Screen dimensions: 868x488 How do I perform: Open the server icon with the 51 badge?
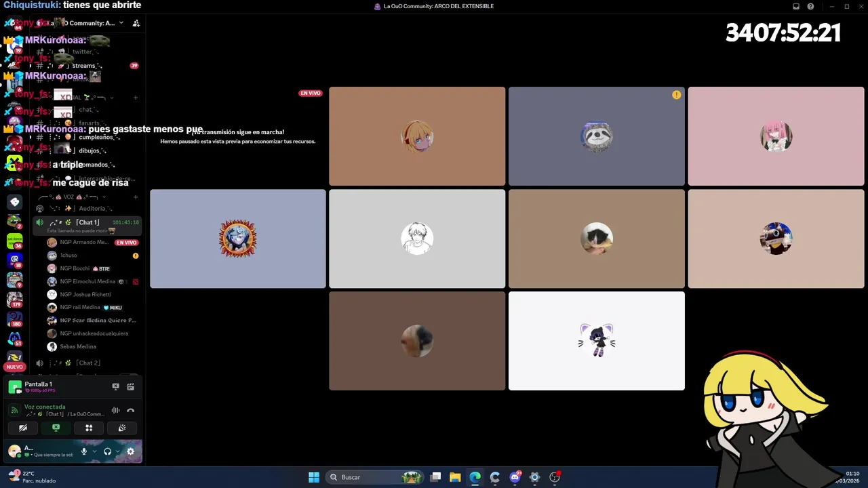[14, 338]
